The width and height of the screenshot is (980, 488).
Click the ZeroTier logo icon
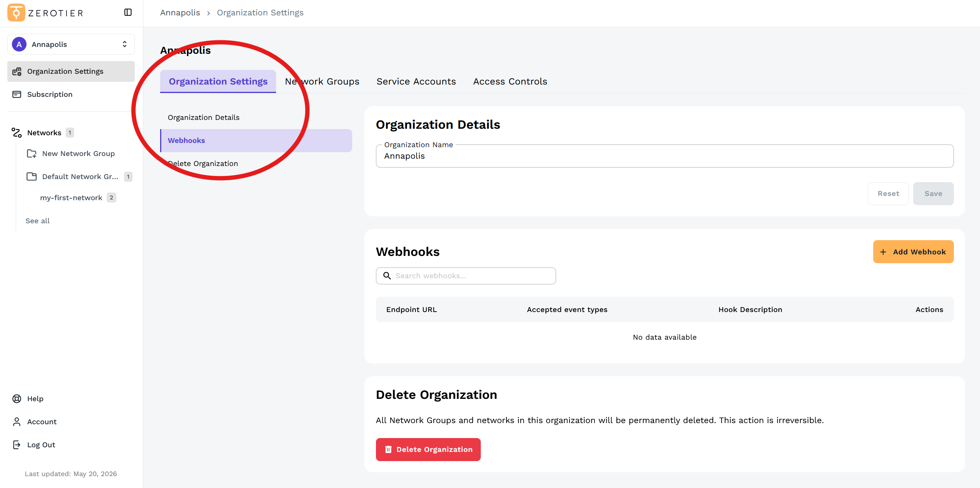[16, 13]
